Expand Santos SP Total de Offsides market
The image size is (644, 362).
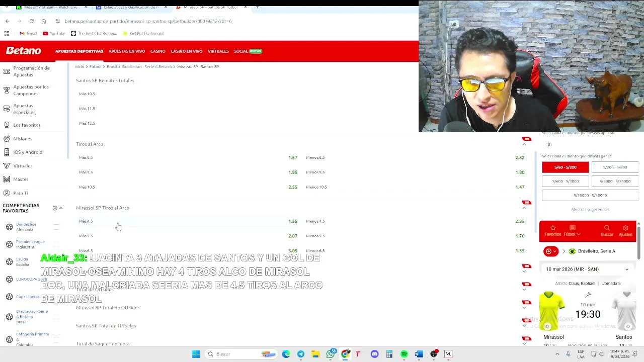524,326
